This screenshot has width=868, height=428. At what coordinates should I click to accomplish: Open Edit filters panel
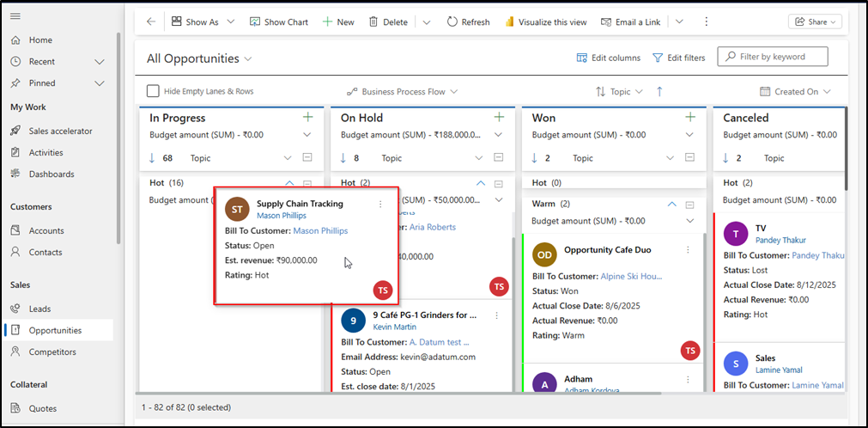click(678, 58)
